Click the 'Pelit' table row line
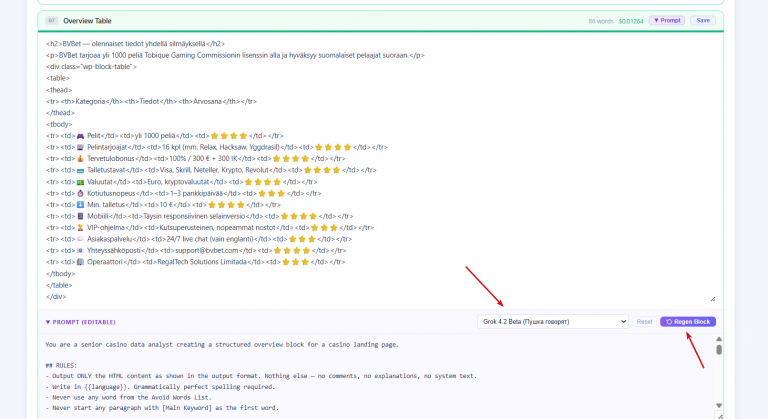768x419 pixels. [165, 136]
